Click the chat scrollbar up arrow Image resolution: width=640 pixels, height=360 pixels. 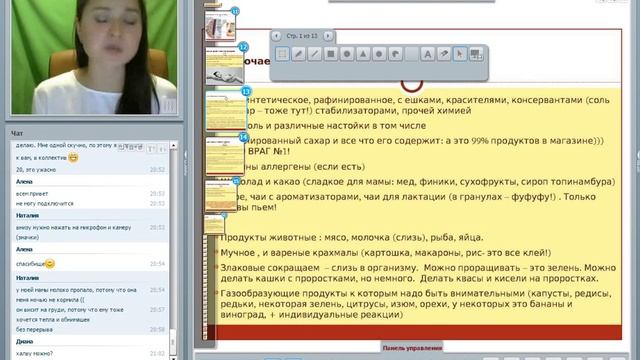coord(173,145)
